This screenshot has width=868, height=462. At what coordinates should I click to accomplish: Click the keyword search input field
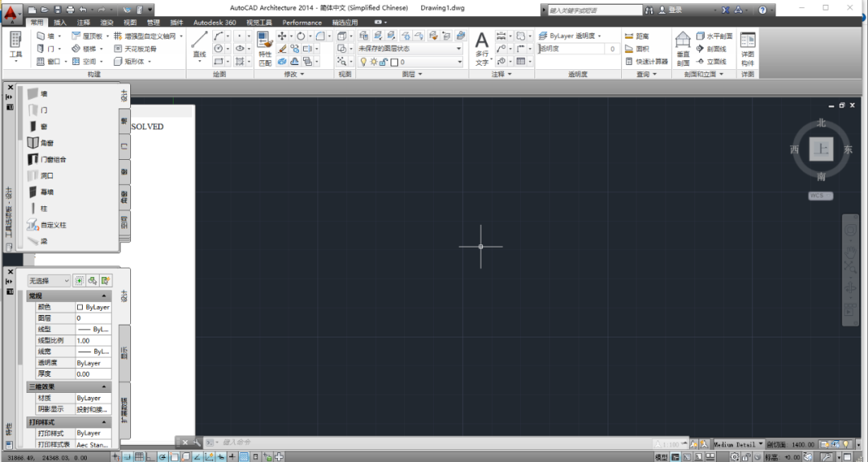tap(595, 10)
